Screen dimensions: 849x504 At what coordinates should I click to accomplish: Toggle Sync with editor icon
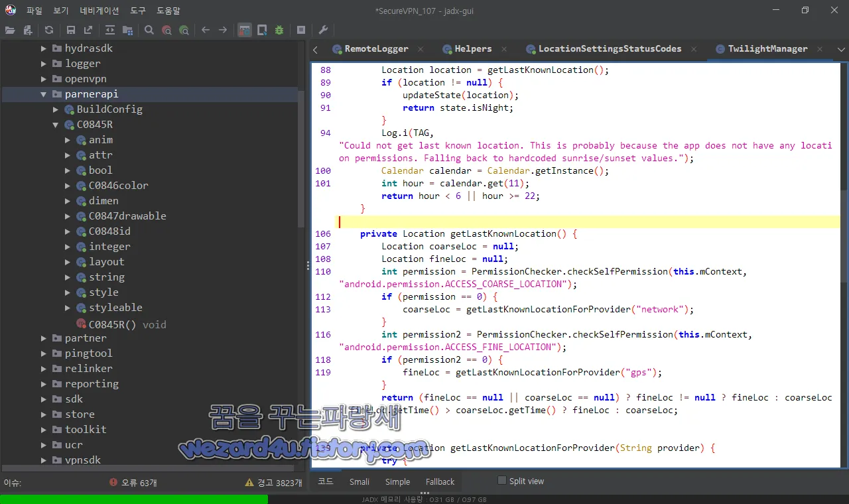pos(110,30)
